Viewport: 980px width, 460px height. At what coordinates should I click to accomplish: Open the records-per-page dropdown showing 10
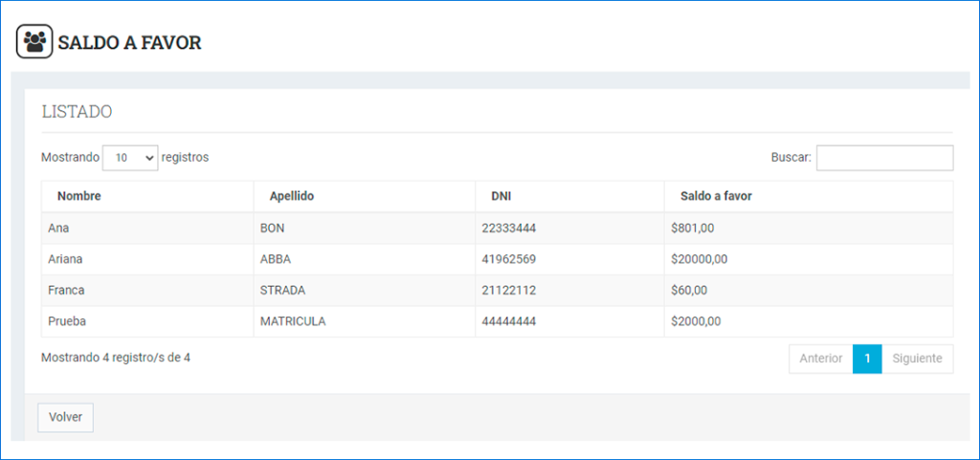[130, 158]
